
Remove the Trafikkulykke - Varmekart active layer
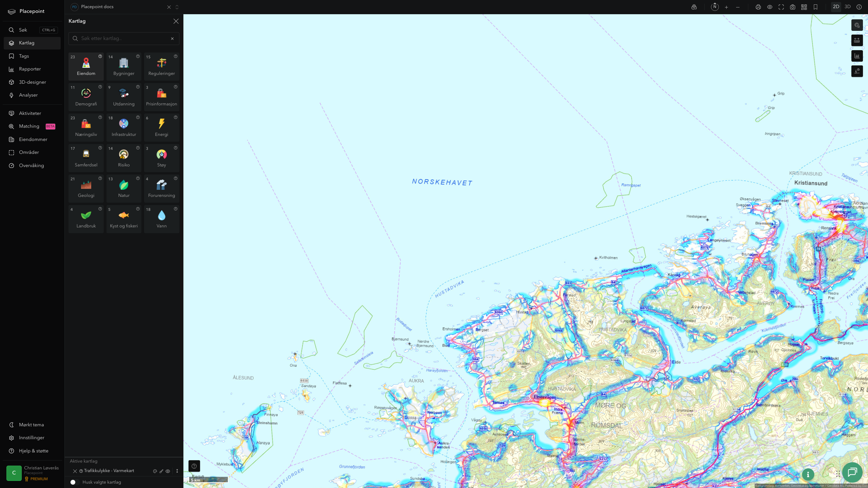75,471
